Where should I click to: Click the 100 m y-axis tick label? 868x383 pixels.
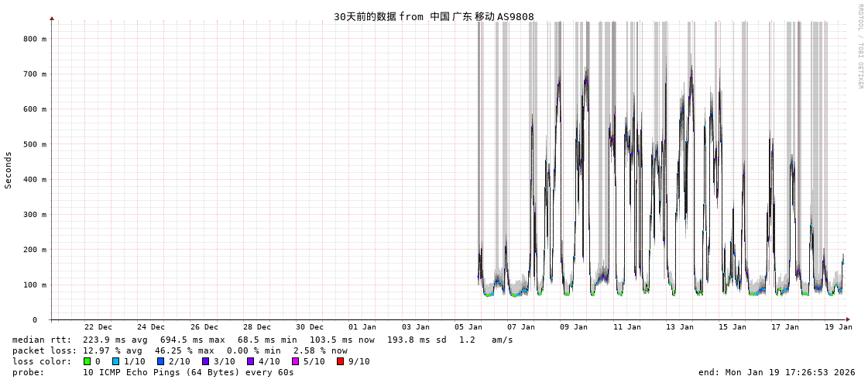(x=35, y=285)
